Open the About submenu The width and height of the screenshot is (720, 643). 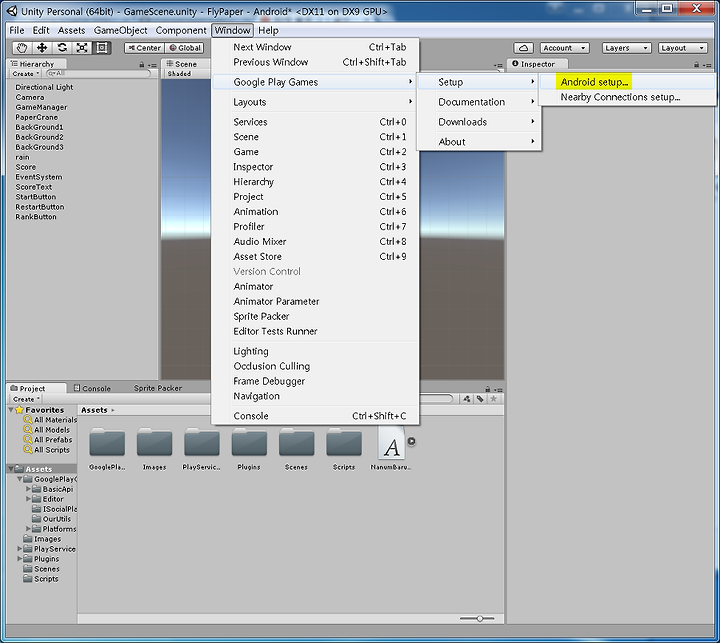[x=479, y=141]
